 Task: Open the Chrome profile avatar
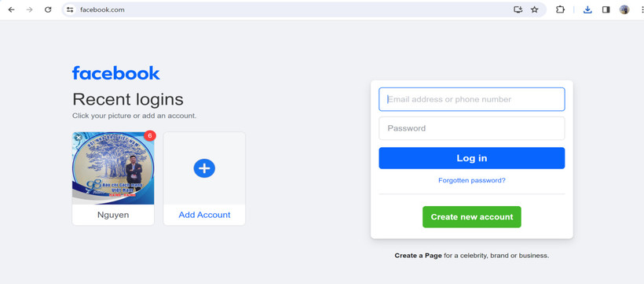pos(624,9)
